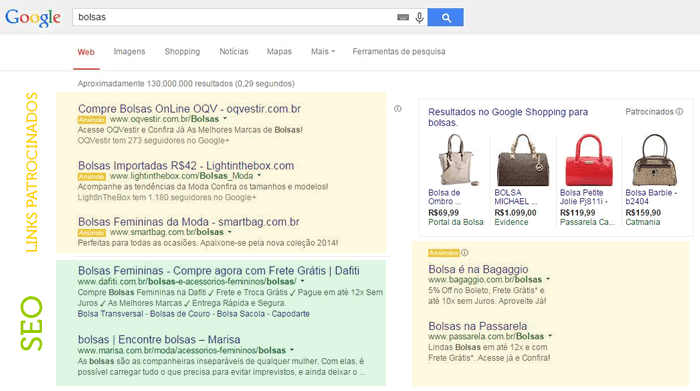Open 'Bolsa Barbie - b2404' product link
700x391 pixels.
651,197
